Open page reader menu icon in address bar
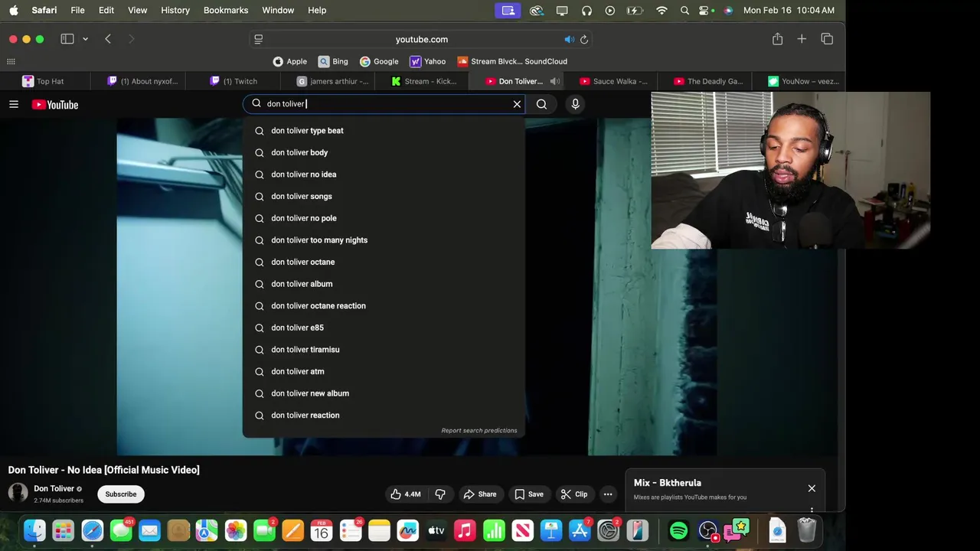The height and width of the screenshot is (551, 980). [259, 39]
